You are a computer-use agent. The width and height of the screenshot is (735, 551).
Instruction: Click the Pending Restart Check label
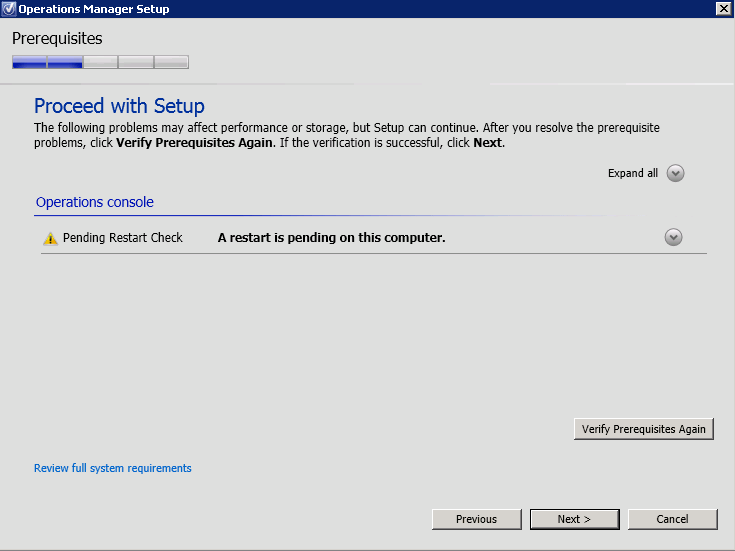pyautogui.click(x=122, y=238)
